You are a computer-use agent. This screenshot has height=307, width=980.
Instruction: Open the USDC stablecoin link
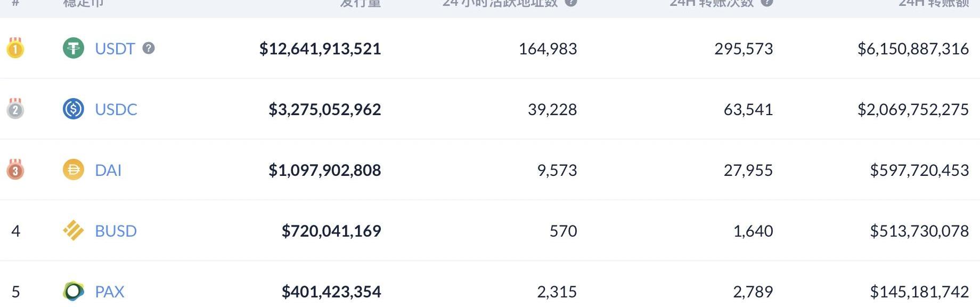116,110
